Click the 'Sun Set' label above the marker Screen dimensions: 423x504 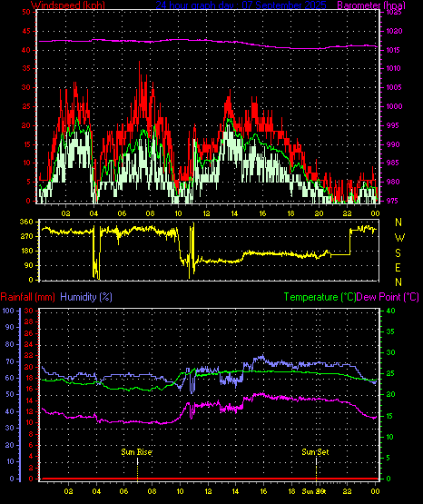(315, 452)
